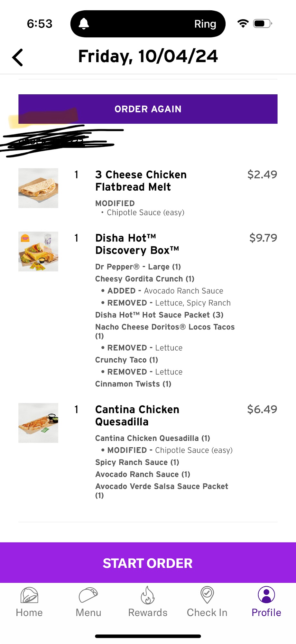Tap the Friday, 10/04/24 header title
Image resolution: width=296 pixels, height=644 pixels.
pos(148,56)
